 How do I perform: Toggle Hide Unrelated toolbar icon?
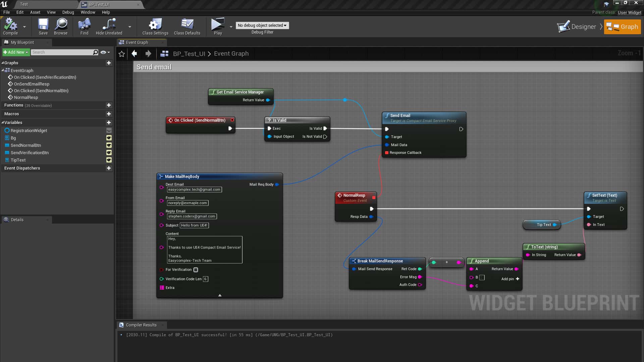coord(109,26)
